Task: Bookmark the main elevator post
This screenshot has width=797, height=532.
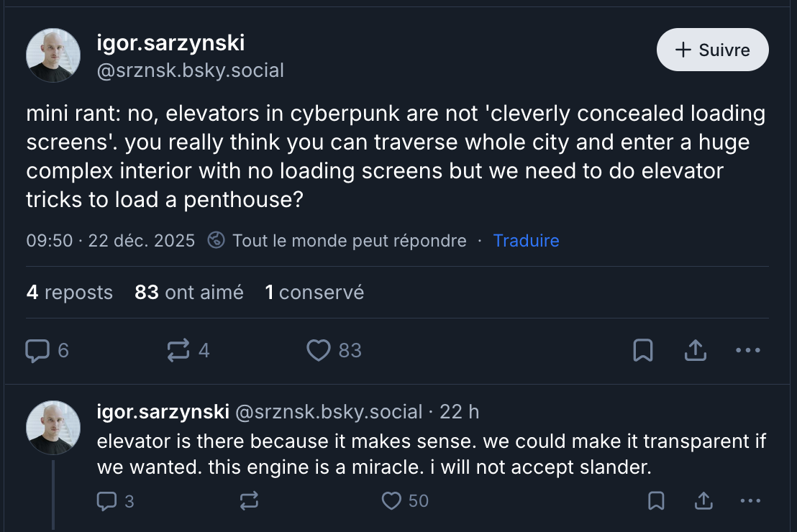Action: (644, 350)
